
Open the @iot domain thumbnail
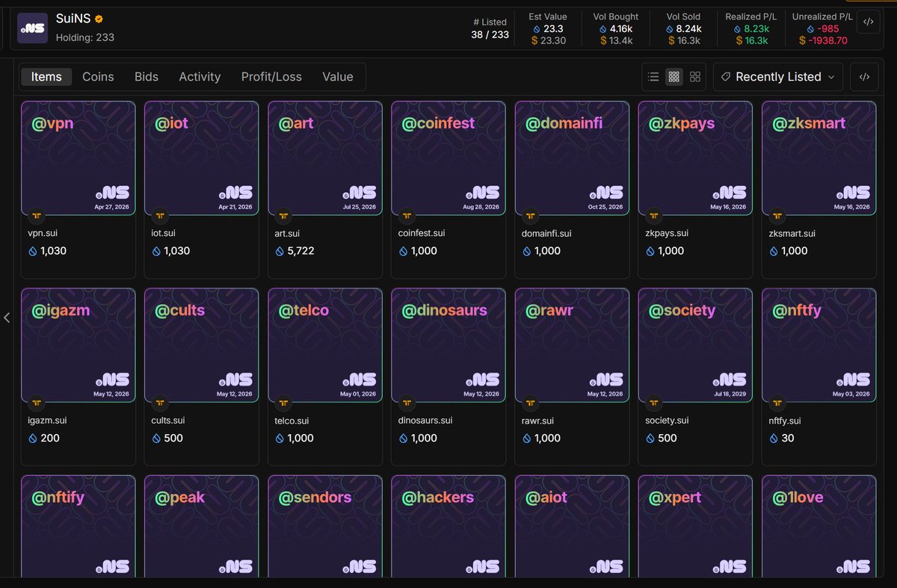tap(202, 158)
